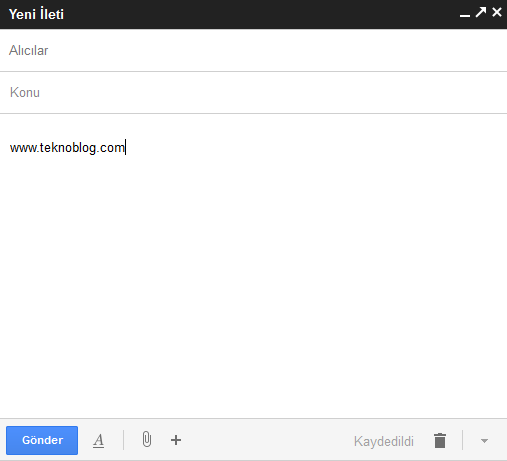Click blank toolbar space left of Kaydedildi
507x461 pixels.
coord(267,441)
